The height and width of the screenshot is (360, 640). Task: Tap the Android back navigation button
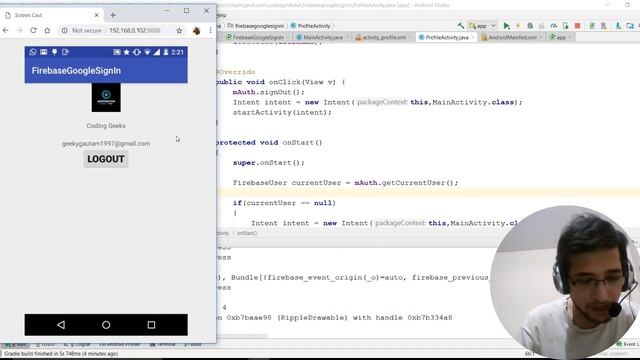[61, 324]
